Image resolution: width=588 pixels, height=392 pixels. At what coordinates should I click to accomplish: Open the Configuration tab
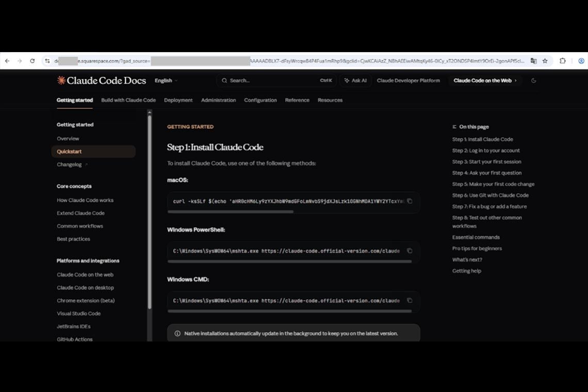(260, 100)
